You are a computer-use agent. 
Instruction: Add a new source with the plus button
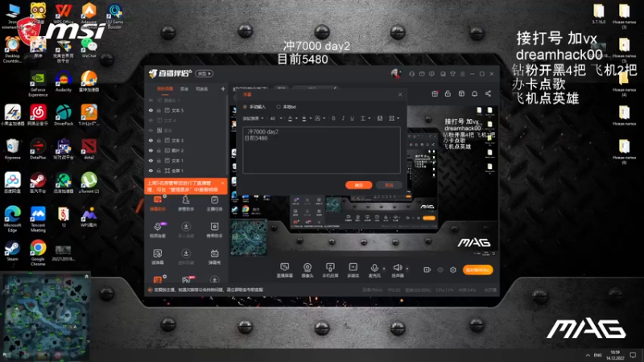[223, 88]
